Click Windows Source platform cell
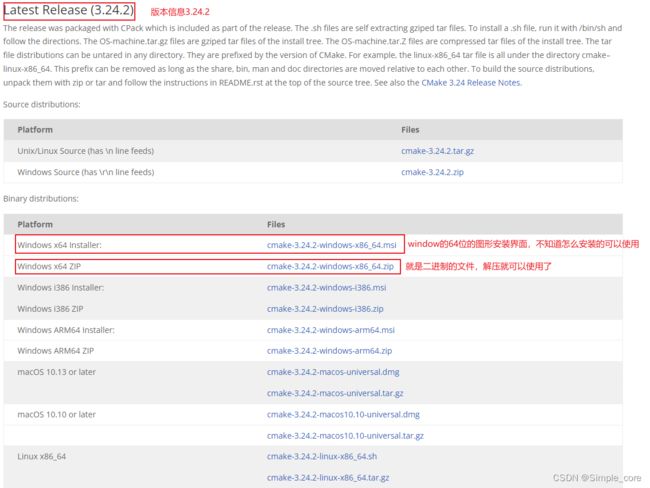650x488 pixels. pos(86,172)
